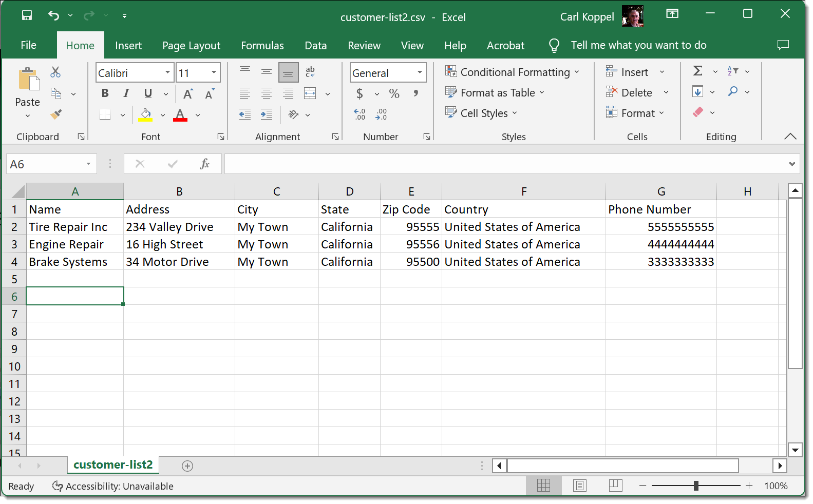Toggle Align Left horizontal alignment
This screenshot has width=813, height=504.
[x=245, y=93]
